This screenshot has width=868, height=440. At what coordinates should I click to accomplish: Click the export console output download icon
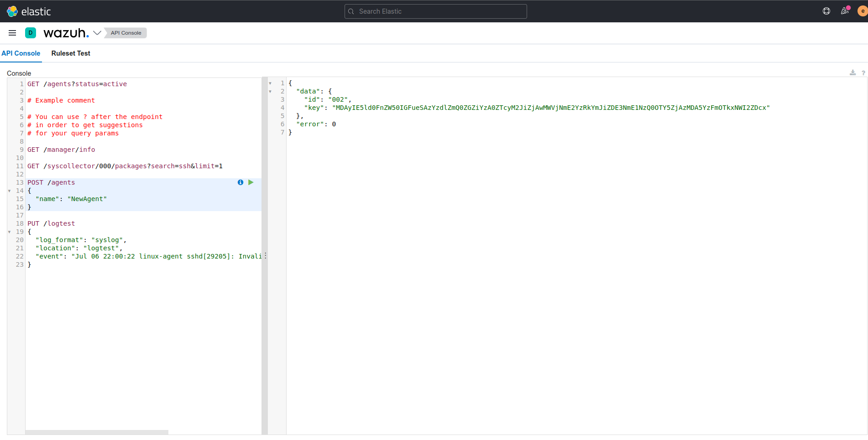click(852, 72)
